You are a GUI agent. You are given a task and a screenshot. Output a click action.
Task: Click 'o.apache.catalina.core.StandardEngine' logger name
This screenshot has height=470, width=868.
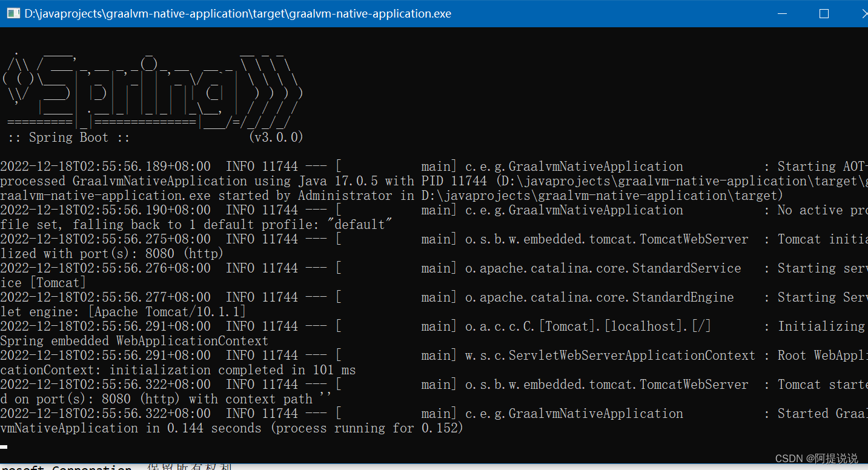coord(600,297)
